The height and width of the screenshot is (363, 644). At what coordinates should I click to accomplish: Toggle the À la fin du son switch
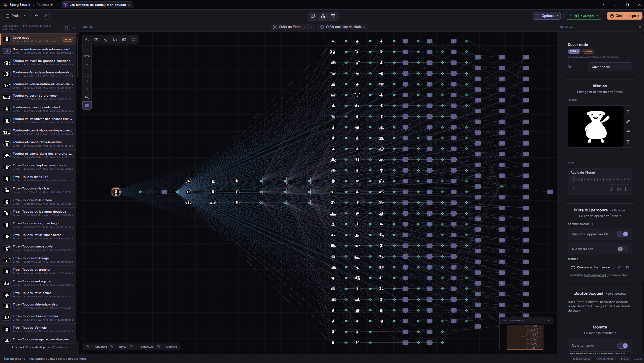[x=622, y=249]
